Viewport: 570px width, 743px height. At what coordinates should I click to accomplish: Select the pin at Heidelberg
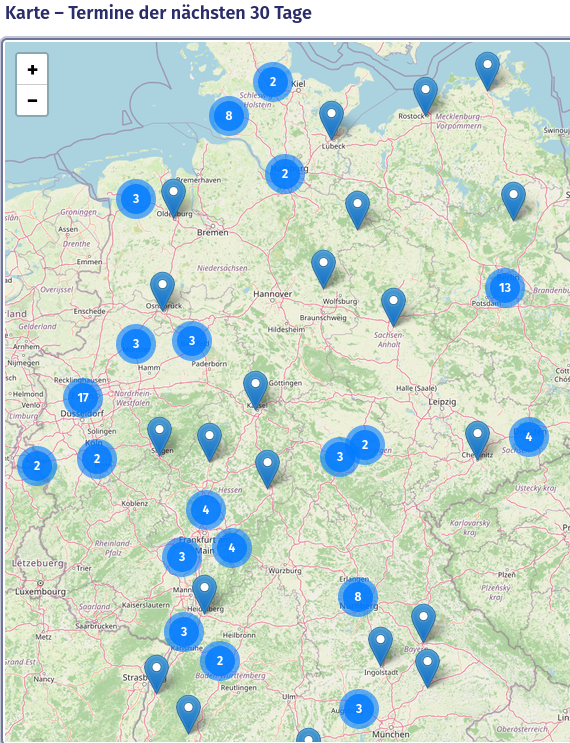click(x=204, y=595)
